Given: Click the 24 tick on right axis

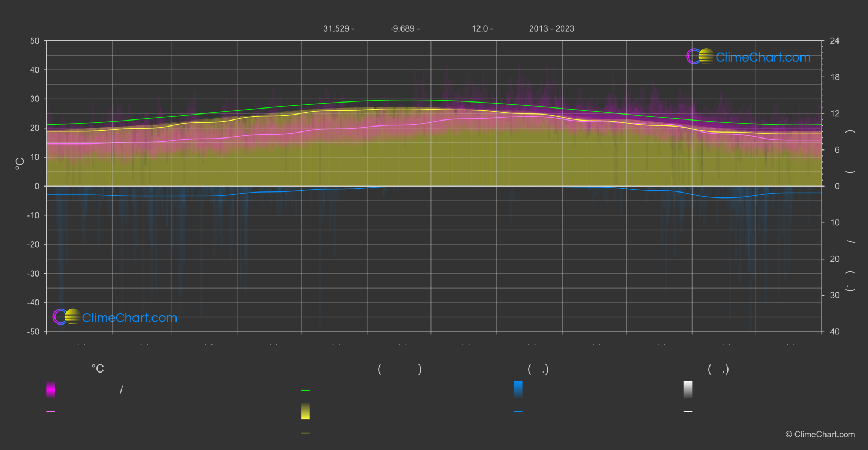Looking at the screenshot, I should pyautogui.click(x=835, y=41).
